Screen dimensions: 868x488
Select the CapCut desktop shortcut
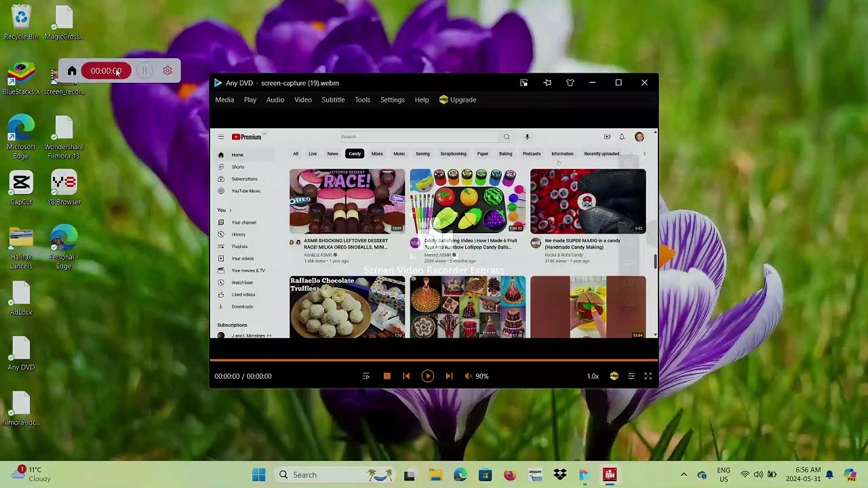21,188
